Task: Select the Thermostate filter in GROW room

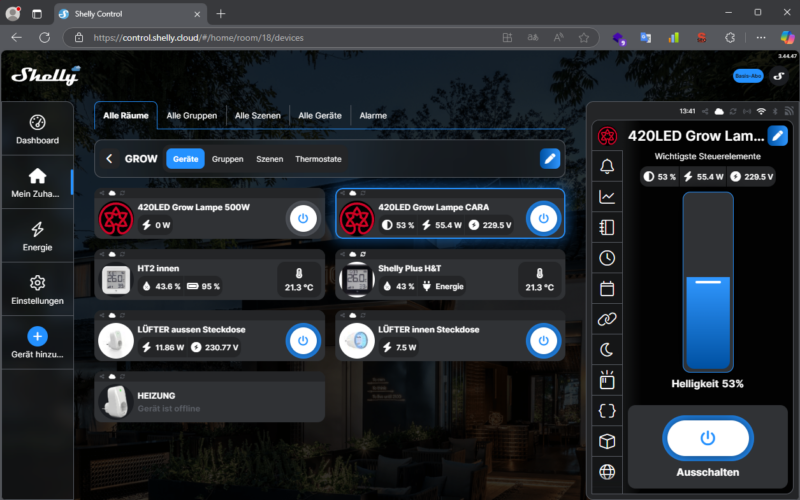Action: [318, 159]
